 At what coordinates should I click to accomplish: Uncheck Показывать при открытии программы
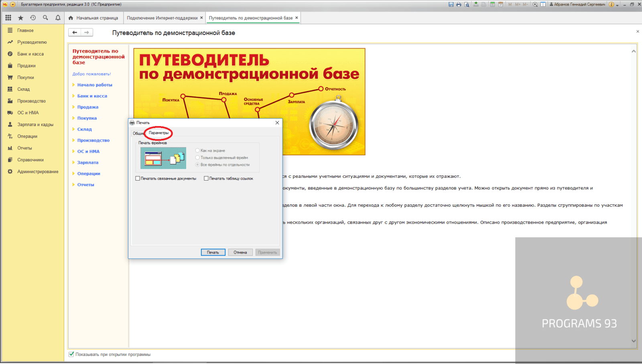[x=71, y=354]
